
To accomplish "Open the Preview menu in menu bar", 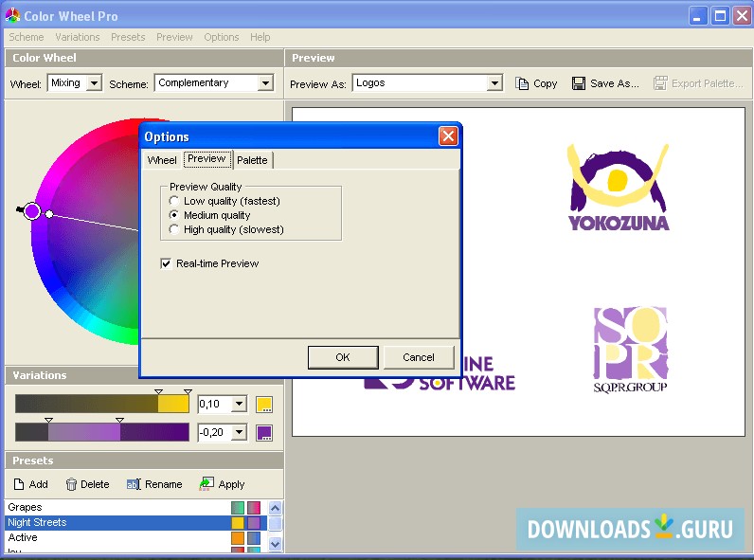I will point(174,37).
